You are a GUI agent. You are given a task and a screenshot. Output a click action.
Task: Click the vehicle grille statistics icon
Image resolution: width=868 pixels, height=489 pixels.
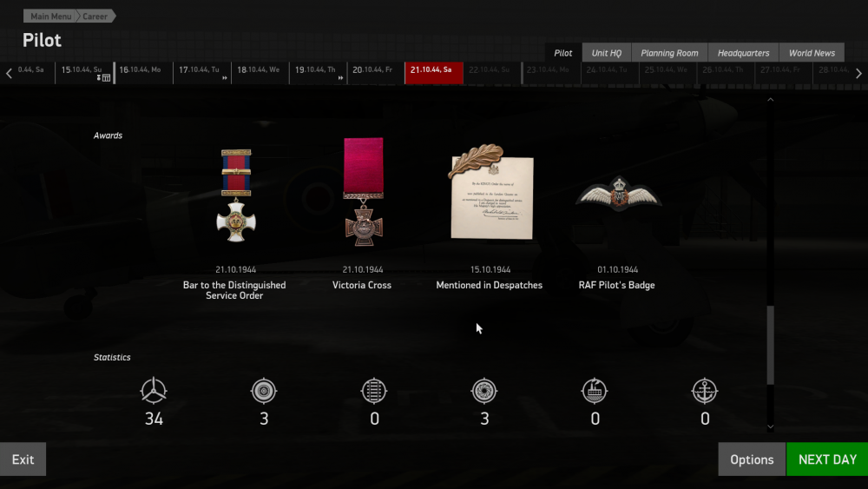(x=373, y=391)
